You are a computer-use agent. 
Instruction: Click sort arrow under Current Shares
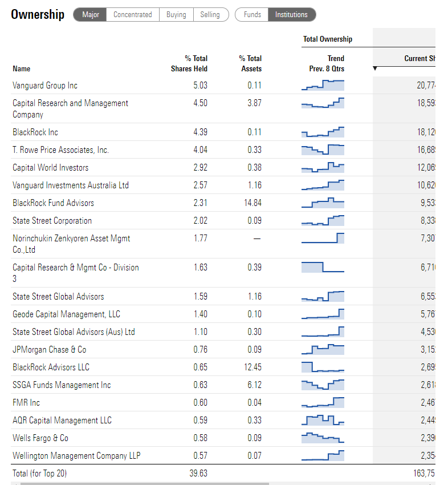tap(374, 68)
